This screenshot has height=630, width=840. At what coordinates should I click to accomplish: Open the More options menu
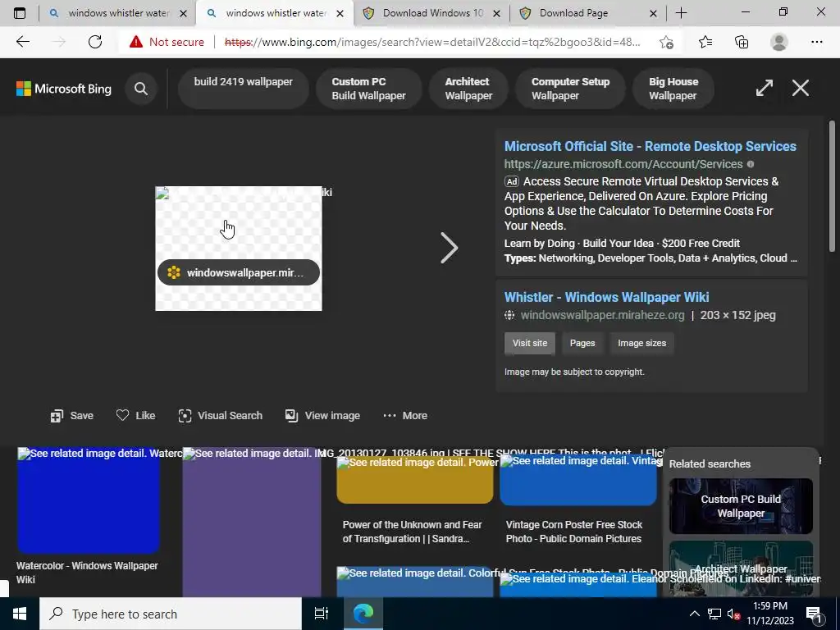tap(405, 416)
